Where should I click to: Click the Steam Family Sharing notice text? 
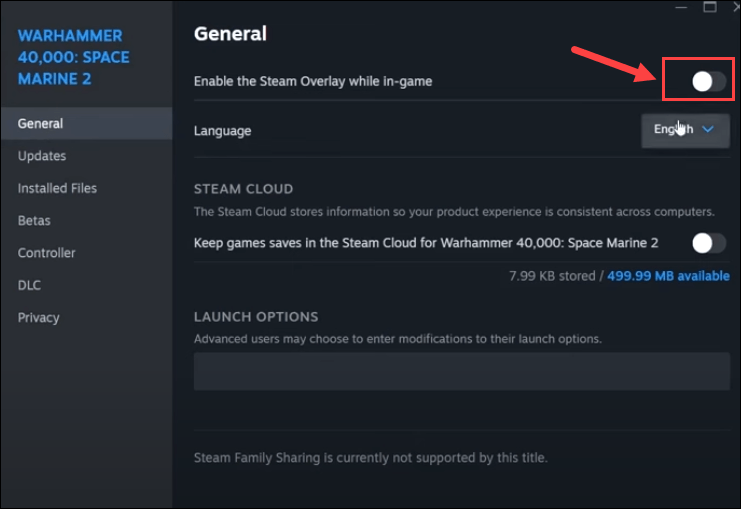pyautogui.click(x=370, y=458)
